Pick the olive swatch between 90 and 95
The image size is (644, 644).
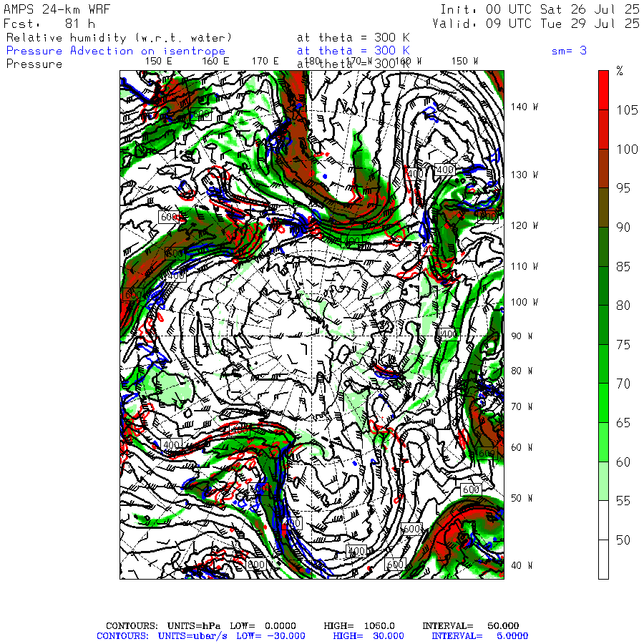[603, 208]
